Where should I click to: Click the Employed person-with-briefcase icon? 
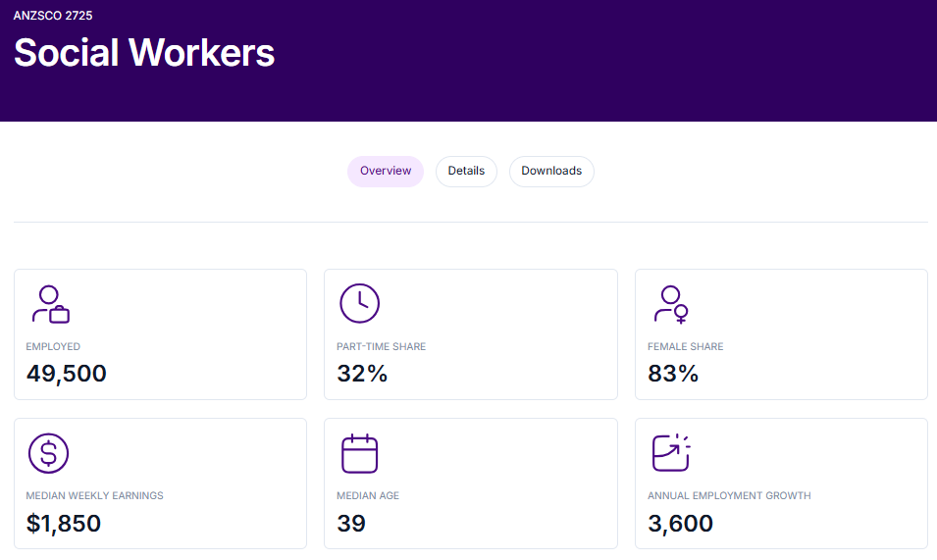click(x=51, y=304)
